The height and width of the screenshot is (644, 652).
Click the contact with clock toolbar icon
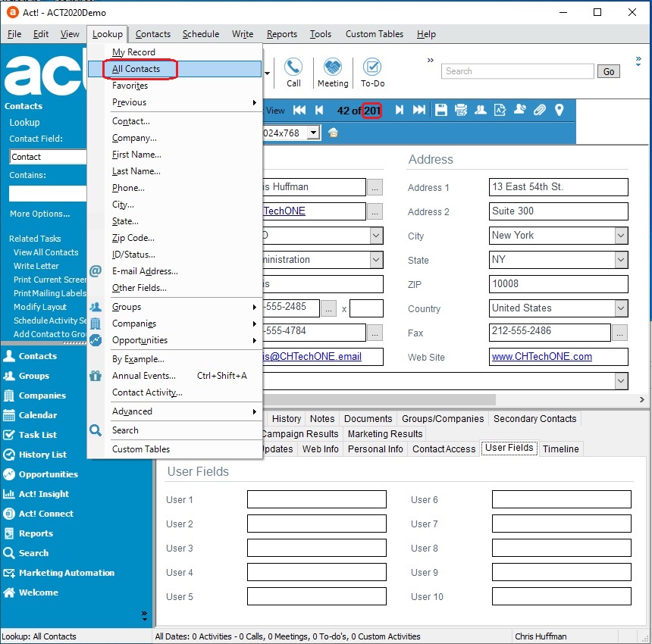520,110
